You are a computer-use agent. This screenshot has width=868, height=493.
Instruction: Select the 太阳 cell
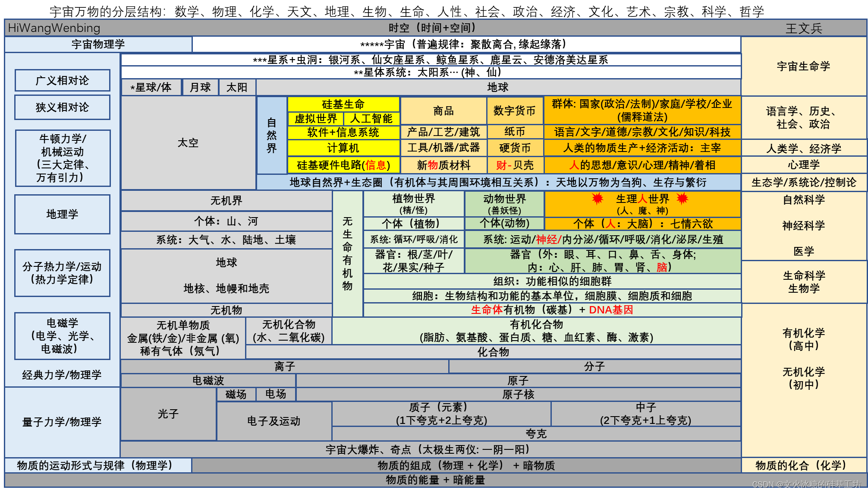[x=237, y=87]
